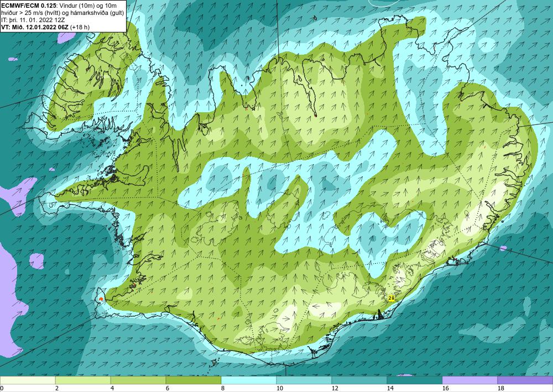Select the 2–4 m/s light green swatch
The height and width of the screenshot is (392, 553).
pyautogui.click(x=83, y=380)
